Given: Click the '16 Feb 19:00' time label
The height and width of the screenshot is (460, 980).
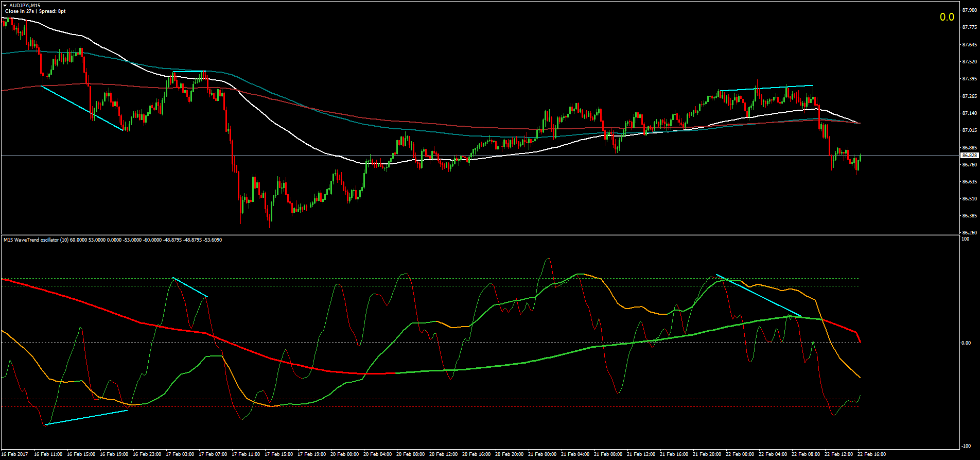Looking at the screenshot, I should pyautogui.click(x=114, y=454).
